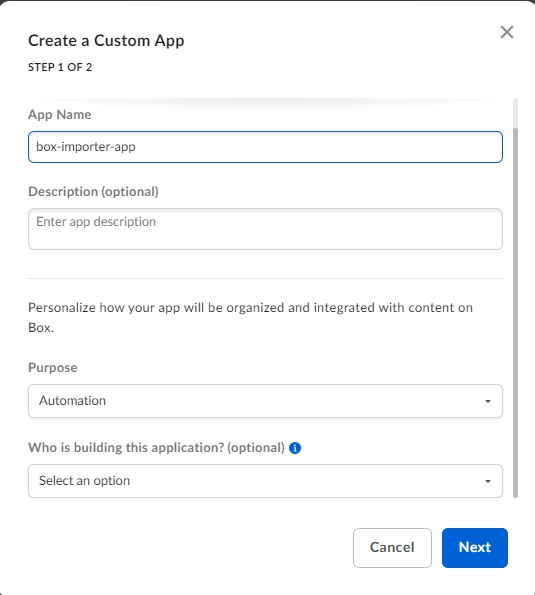Click the horizontal divider below Description field
Screen dimensions: 535x595
(265, 278)
